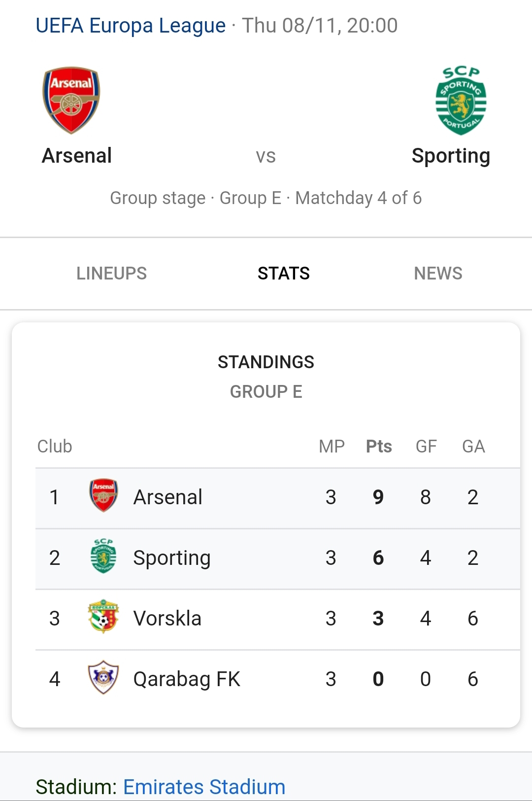
Task: Open the Emirates Stadium link
Action: point(204,787)
